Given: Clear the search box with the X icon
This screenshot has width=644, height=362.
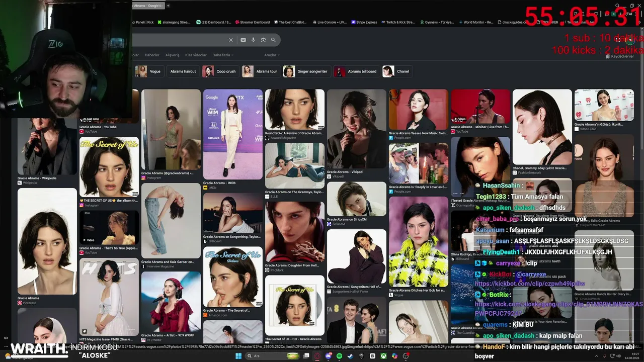Looking at the screenshot, I should pyautogui.click(x=231, y=40).
